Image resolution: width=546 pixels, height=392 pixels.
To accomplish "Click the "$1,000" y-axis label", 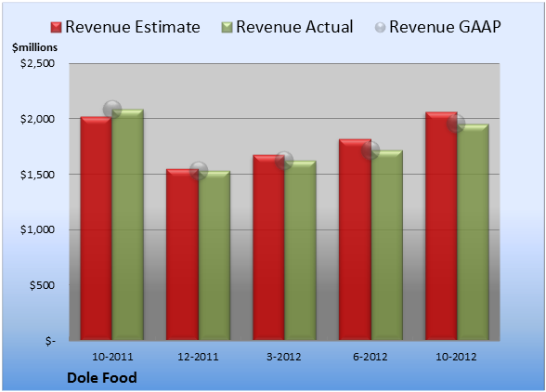I will [x=37, y=229].
